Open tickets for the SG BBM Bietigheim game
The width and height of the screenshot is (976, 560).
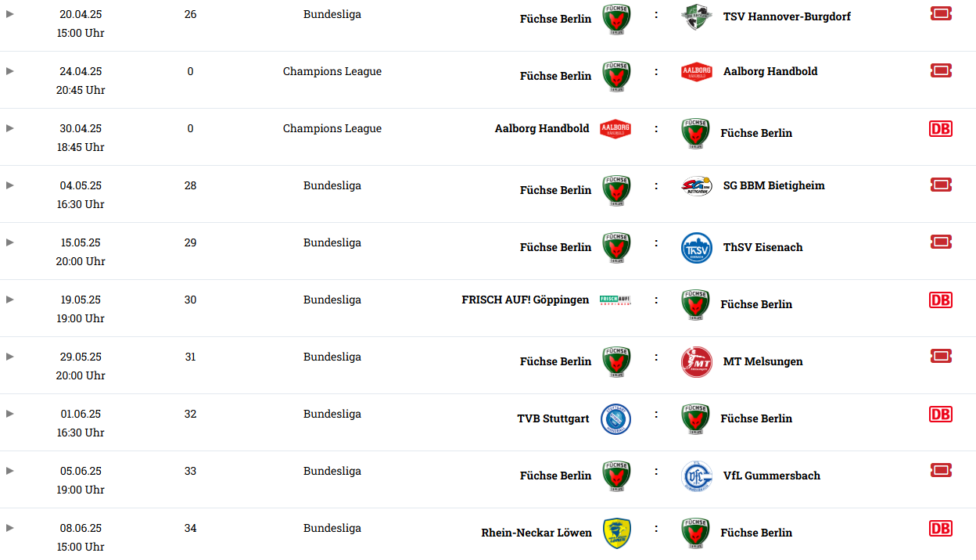click(x=940, y=185)
